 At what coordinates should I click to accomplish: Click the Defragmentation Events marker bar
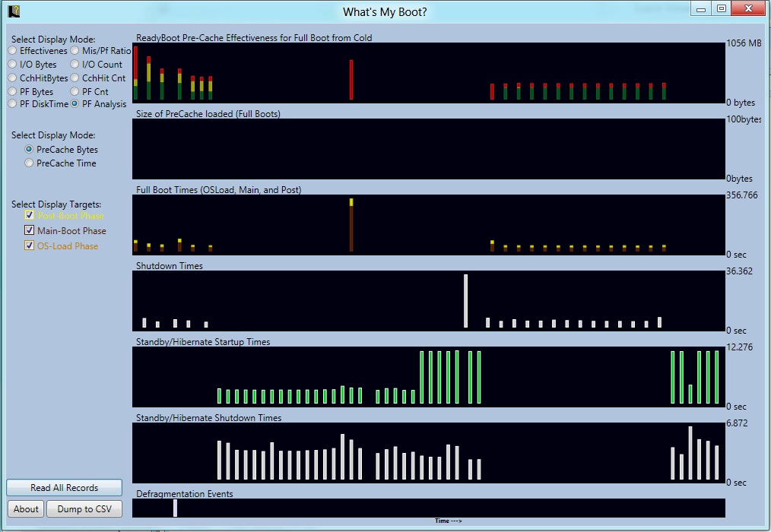click(175, 508)
